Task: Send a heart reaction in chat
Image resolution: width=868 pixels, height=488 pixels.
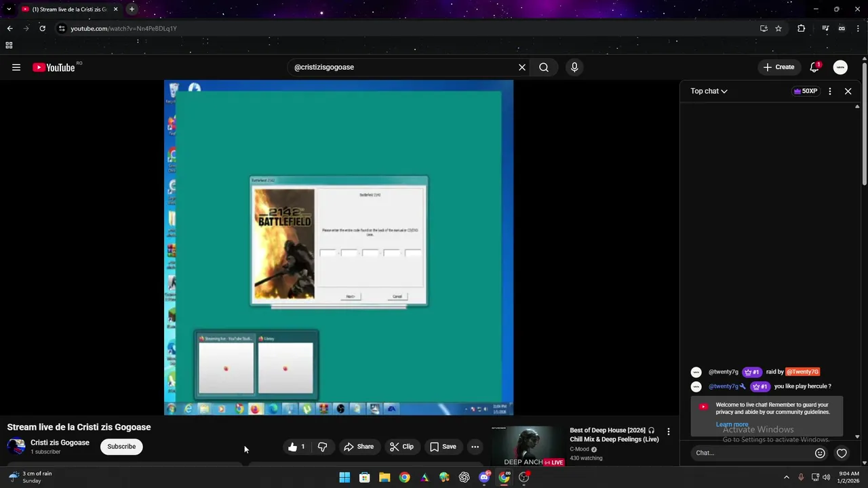Action: (x=842, y=453)
